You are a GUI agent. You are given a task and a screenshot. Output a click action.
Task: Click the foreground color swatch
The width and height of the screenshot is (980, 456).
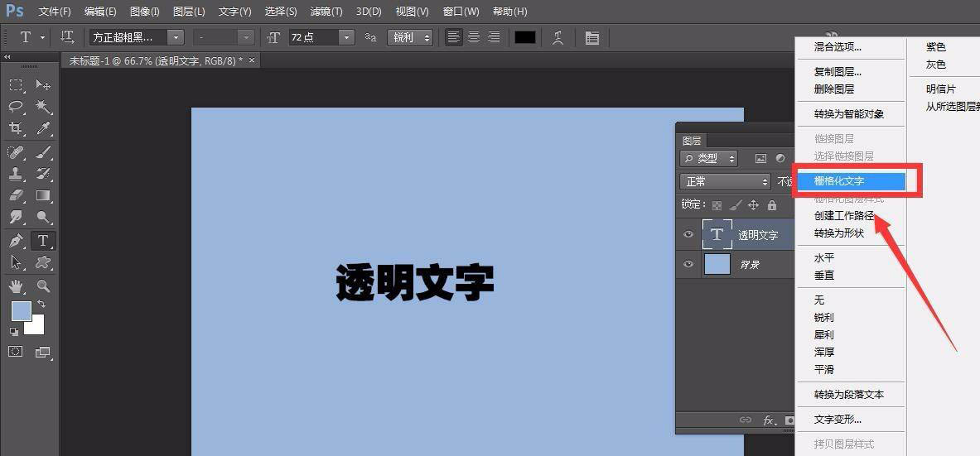tap(20, 310)
